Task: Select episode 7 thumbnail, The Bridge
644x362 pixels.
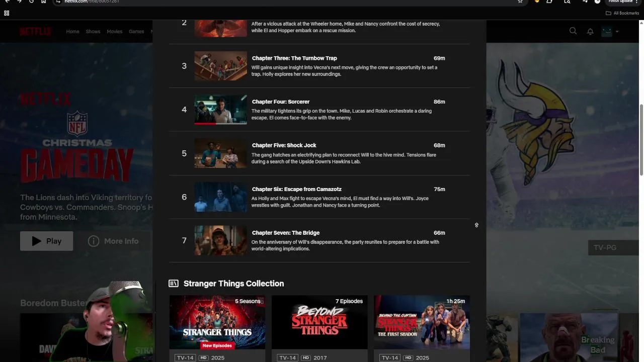Action: click(x=221, y=240)
